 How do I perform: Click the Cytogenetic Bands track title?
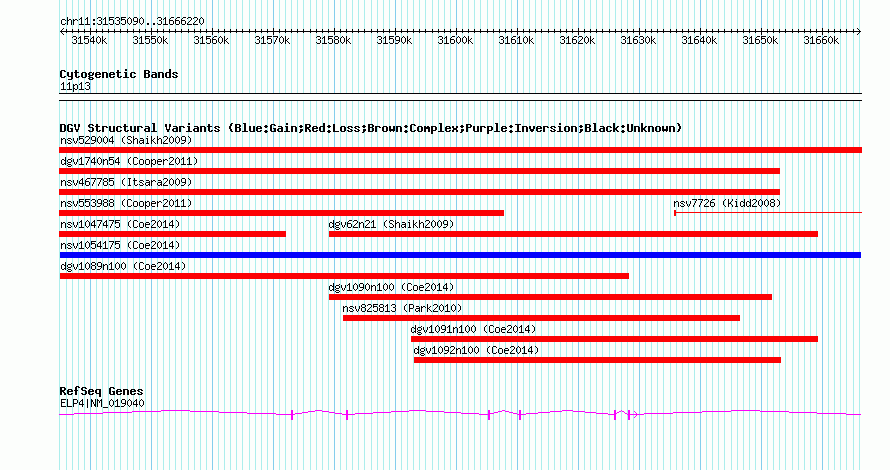[x=119, y=74]
